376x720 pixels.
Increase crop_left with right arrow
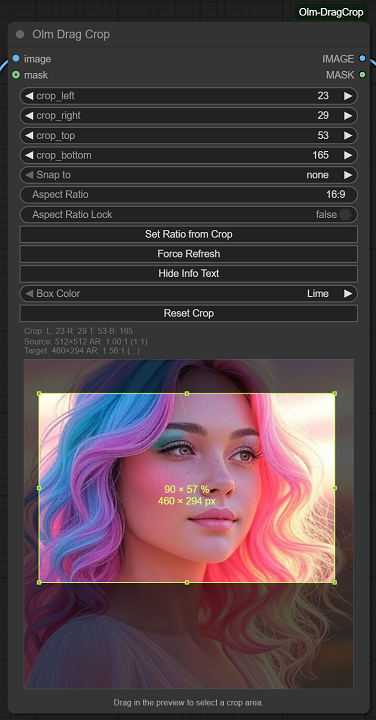point(348,96)
